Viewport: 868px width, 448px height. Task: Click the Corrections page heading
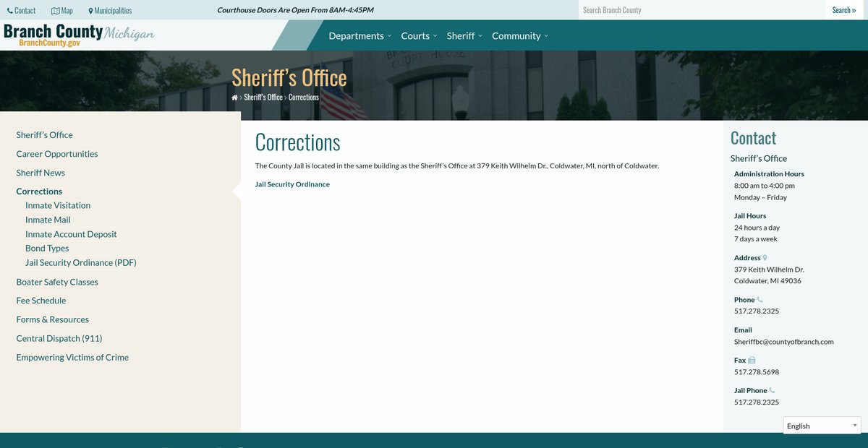point(298,142)
